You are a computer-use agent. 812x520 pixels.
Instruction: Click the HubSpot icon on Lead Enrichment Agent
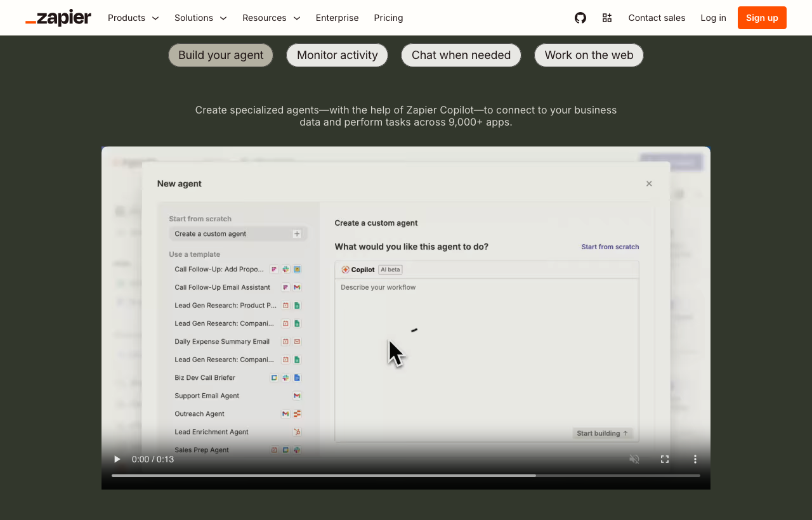coord(297,432)
